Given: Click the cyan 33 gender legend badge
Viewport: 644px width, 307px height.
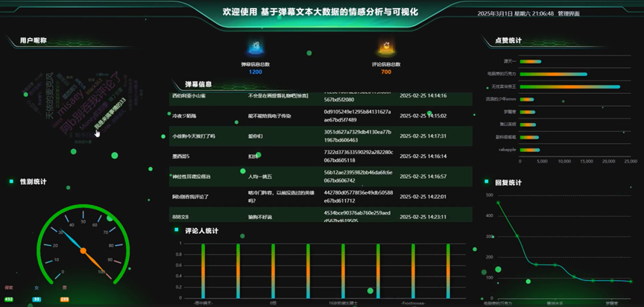Looking at the screenshot, I should [37, 300].
